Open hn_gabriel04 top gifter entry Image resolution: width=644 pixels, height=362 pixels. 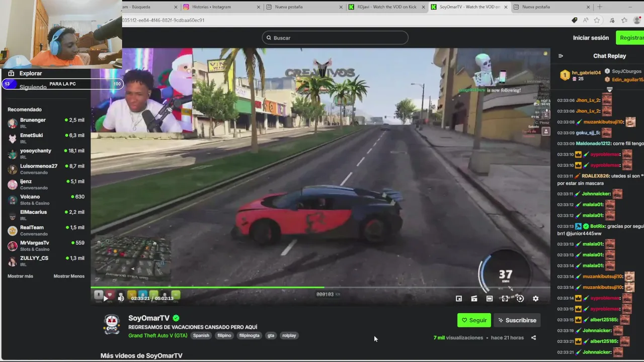point(581,75)
